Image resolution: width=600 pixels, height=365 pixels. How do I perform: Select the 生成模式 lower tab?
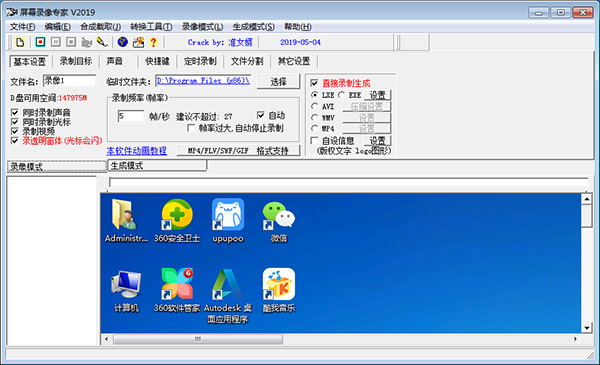click(x=157, y=166)
